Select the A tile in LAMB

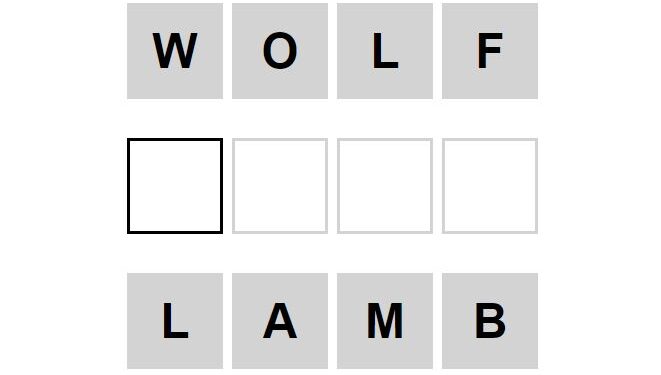[x=280, y=321]
